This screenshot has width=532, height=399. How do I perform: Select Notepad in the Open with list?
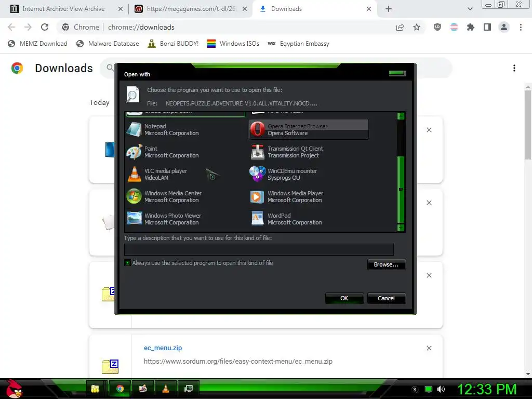point(185,129)
